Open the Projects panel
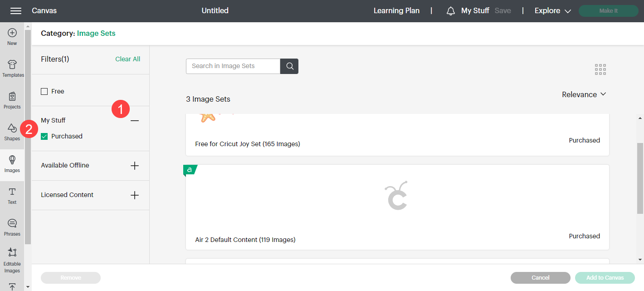Image resolution: width=644 pixels, height=291 pixels. 12,100
